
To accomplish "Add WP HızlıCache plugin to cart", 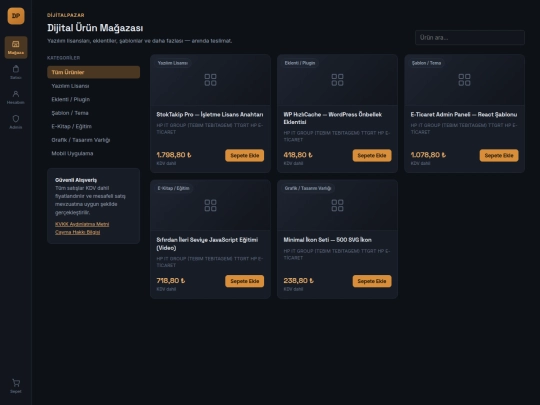I will point(372,156).
